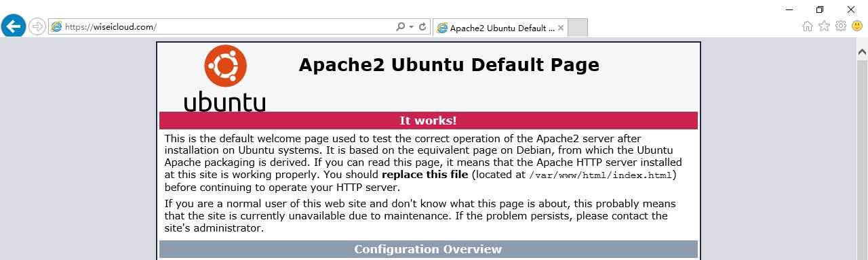Viewport: 868px width, 260px height.
Task: Click the /var/www/html/index.html path text
Action: click(600, 175)
